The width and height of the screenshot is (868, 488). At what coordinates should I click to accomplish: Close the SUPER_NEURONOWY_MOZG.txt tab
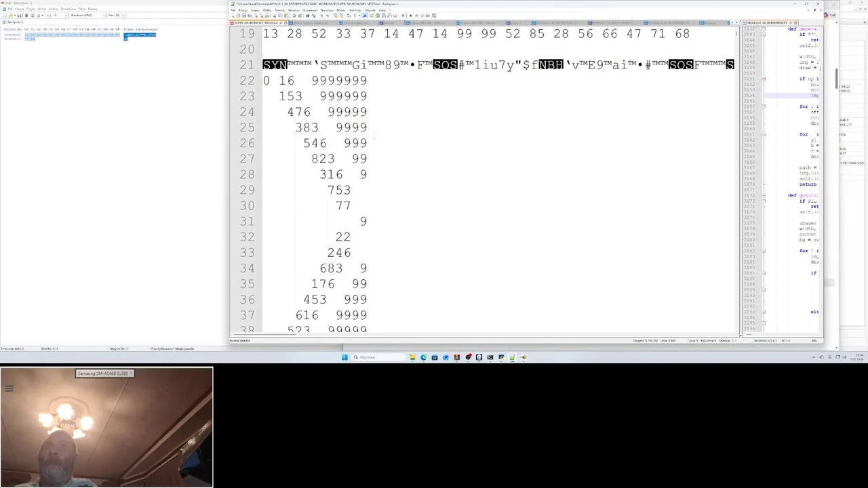285,23
